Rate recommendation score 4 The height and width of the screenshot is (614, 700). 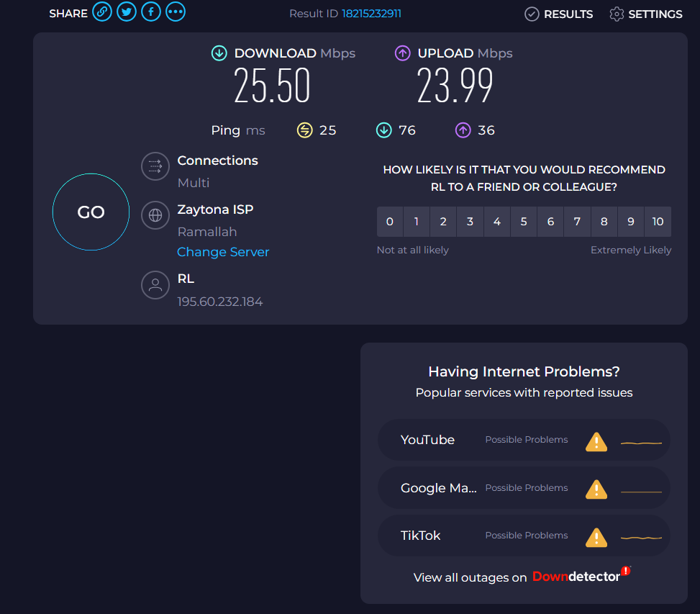(x=497, y=222)
